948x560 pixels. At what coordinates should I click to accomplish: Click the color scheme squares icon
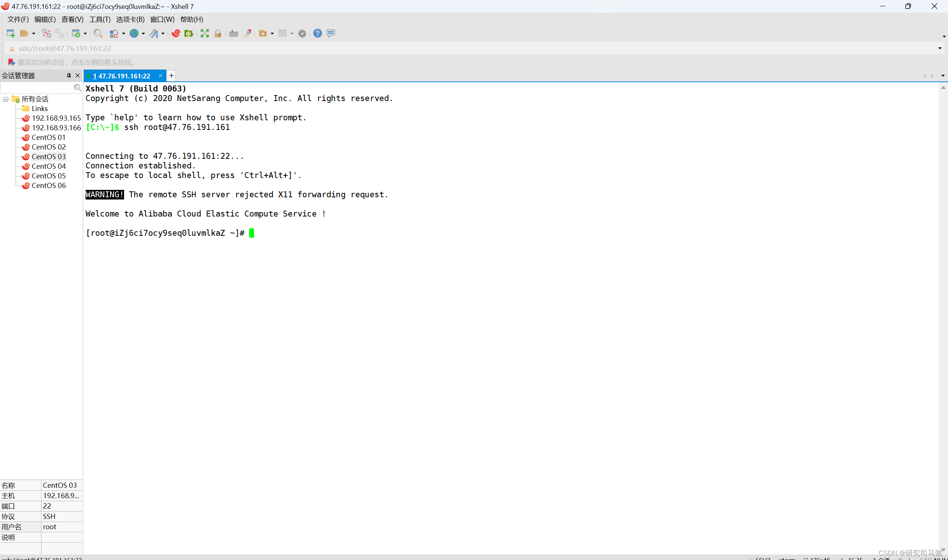(114, 34)
